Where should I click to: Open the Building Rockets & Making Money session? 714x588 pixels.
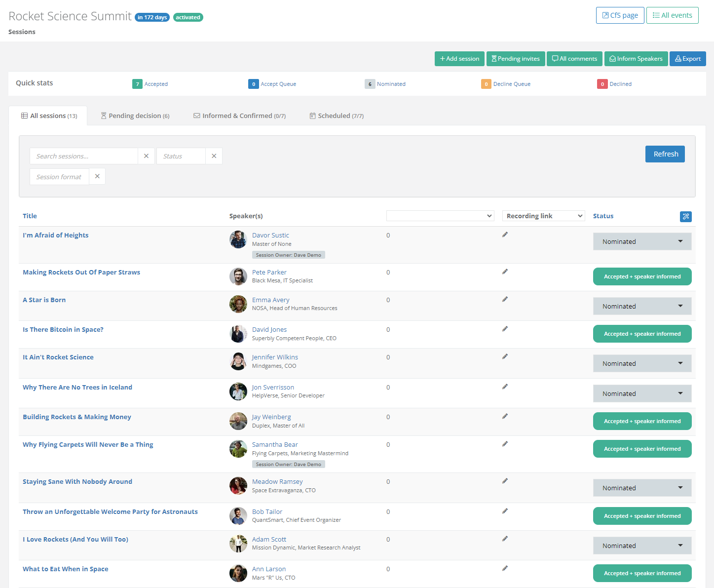[77, 417]
